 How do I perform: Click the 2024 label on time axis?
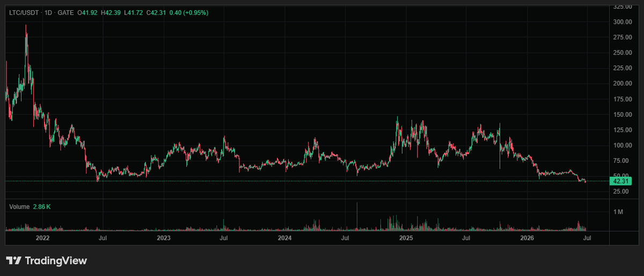click(x=285, y=238)
